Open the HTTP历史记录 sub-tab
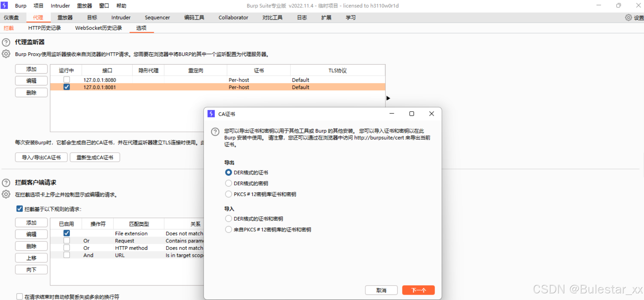Image resolution: width=644 pixels, height=300 pixels. coord(45,28)
